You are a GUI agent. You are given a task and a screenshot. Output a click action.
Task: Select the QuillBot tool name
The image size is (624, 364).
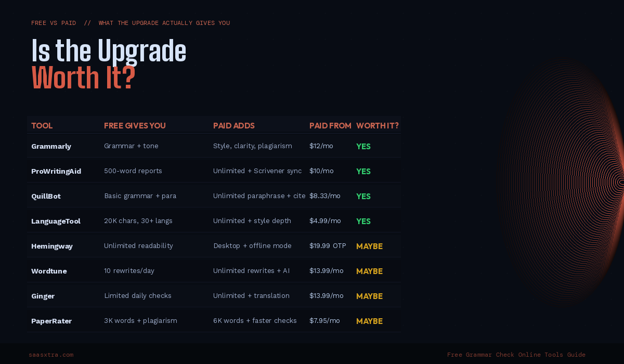click(46, 196)
